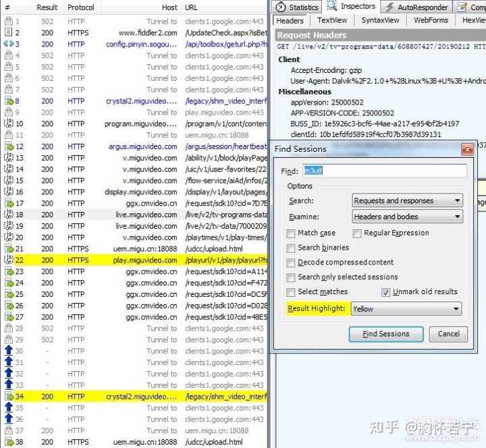Select the document icon for session 2
Image resolution: width=486 pixels, height=448 pixels.
click(x=8, y=33)
